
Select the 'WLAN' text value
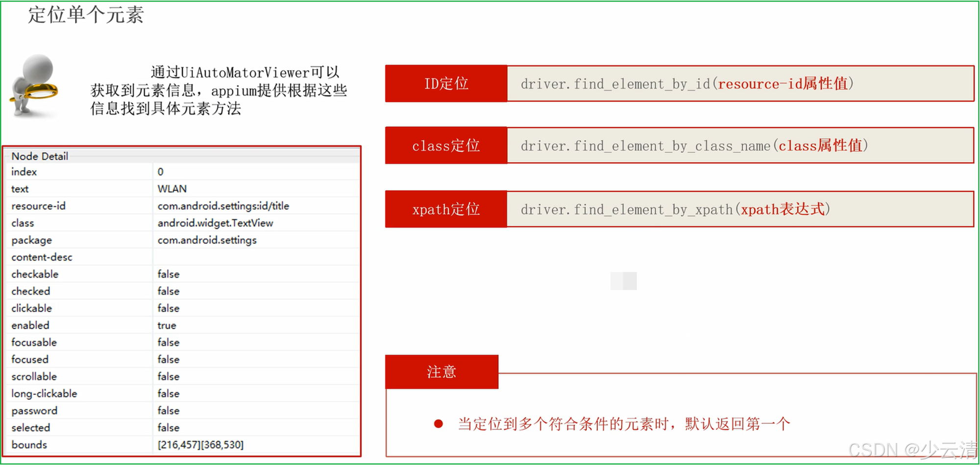click(172, 189)
